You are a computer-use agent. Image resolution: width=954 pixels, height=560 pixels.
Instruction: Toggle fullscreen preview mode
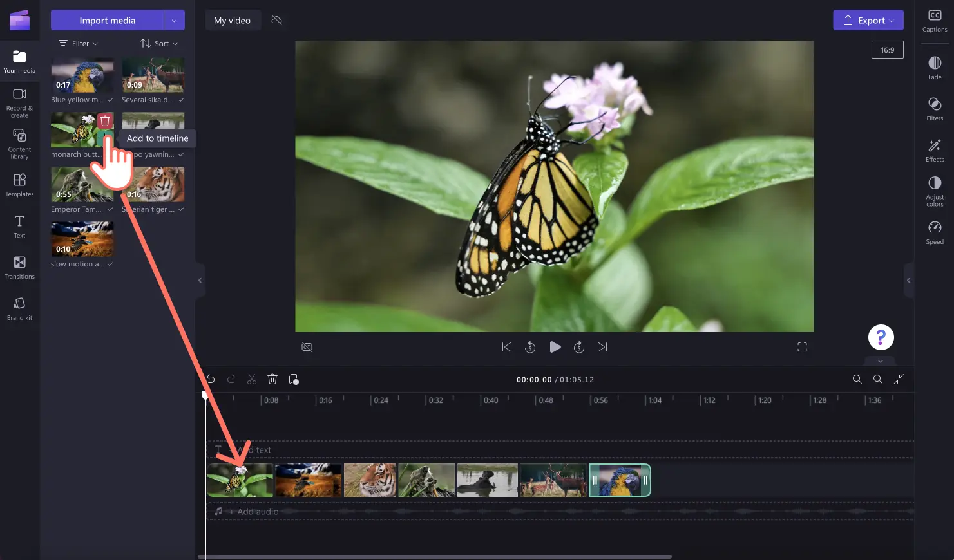click(802, 347)
